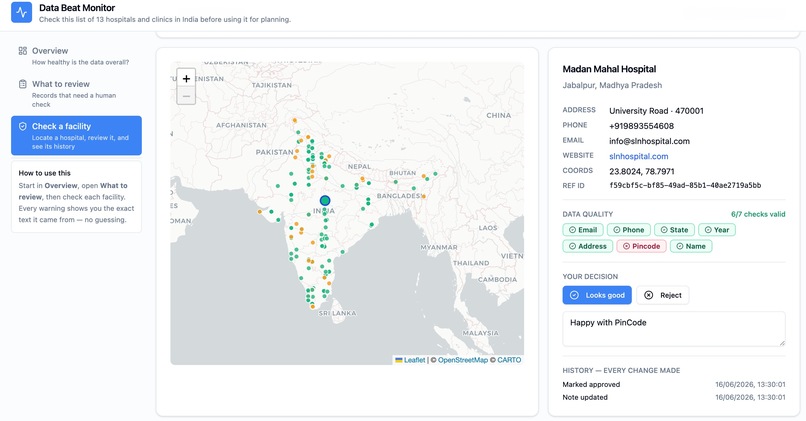Reject this facility record

(x=663, y=295)
